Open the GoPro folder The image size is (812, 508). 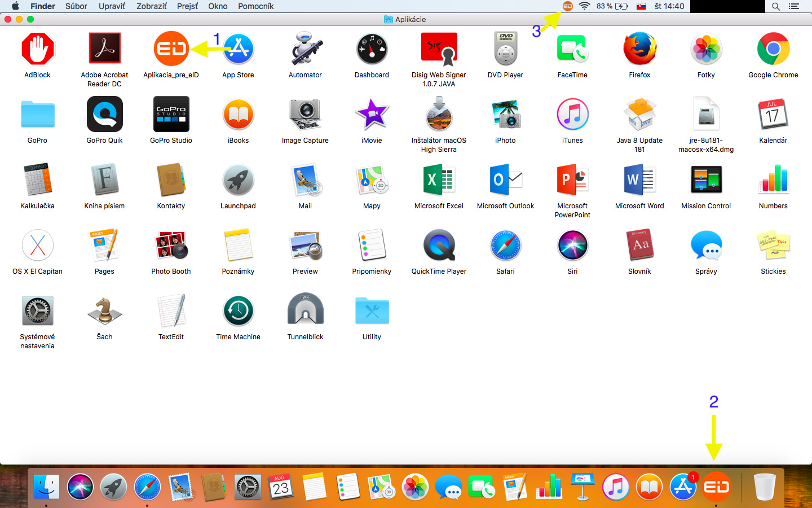[37, 115]
